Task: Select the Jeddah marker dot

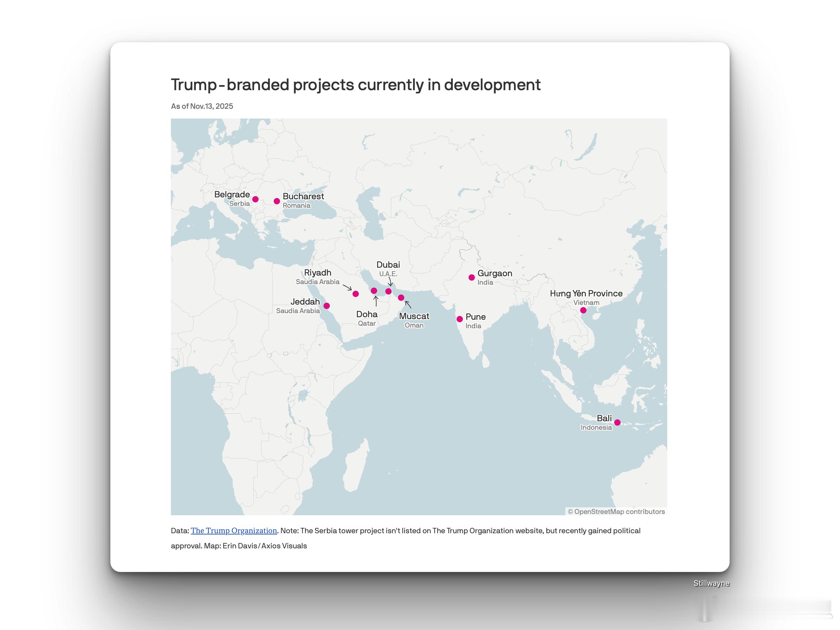Action: pos(327,306)
